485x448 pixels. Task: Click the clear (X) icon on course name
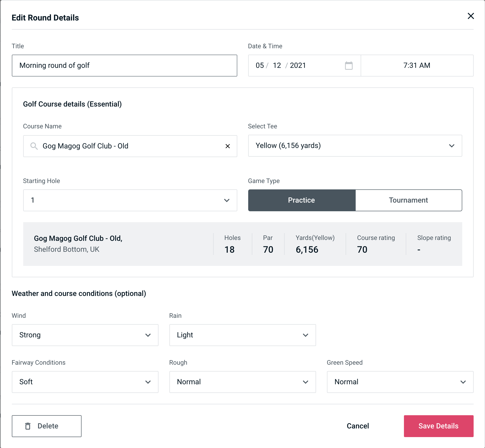pyautogui.click(x=228, y=146)
